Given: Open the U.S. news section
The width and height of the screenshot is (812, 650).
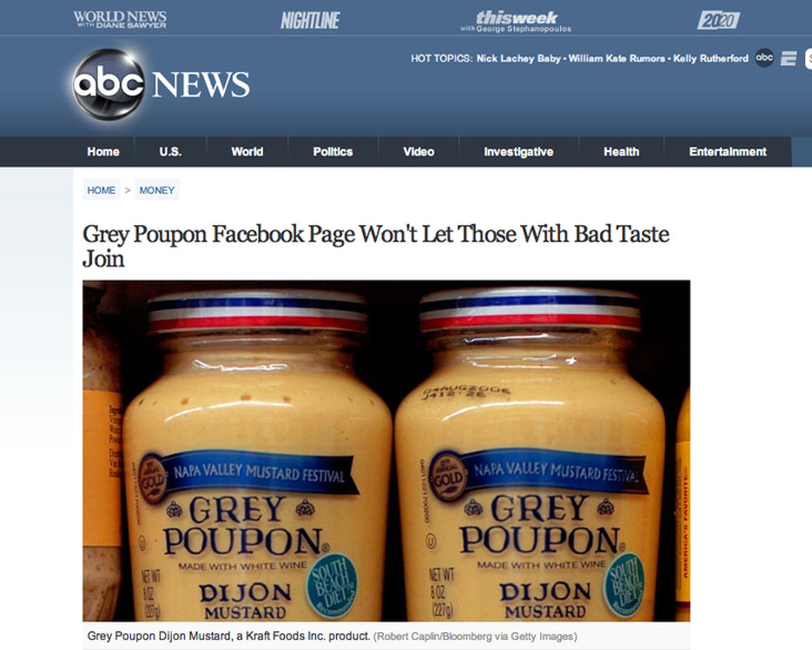Looking at the screenshot, I should [x=171, y=152].
